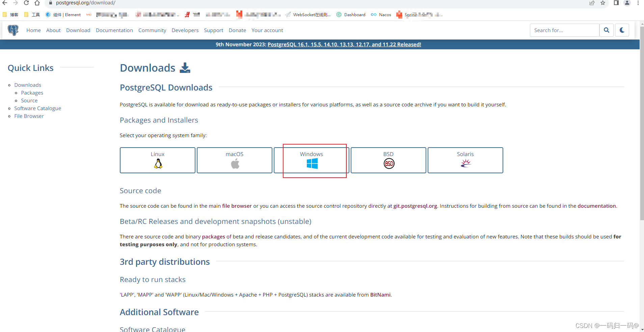Click the page vertical scrollbar thumb

(642, 123)
